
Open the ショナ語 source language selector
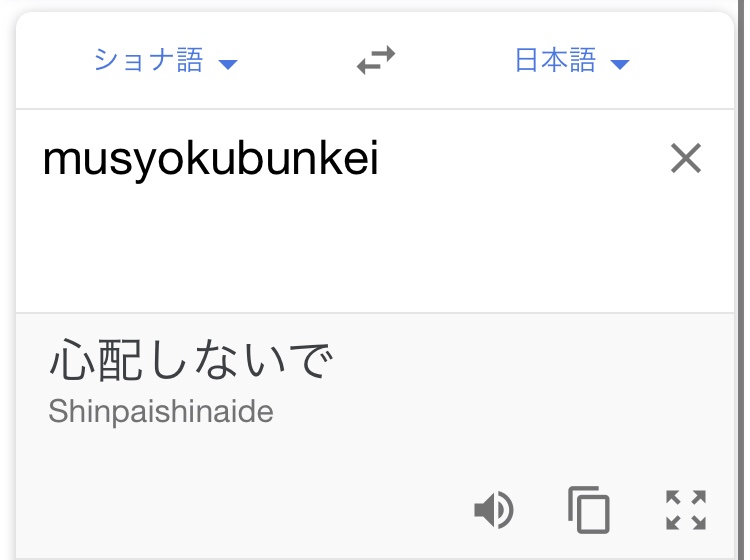pos(165,60)
